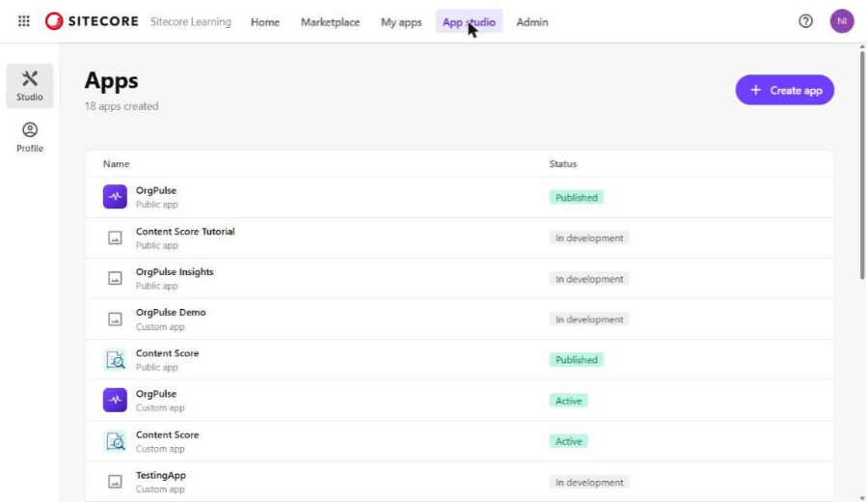Click In development badge for OrgPulse Demo
This screenshot has height=502, width=868.
tap(589, 320)
